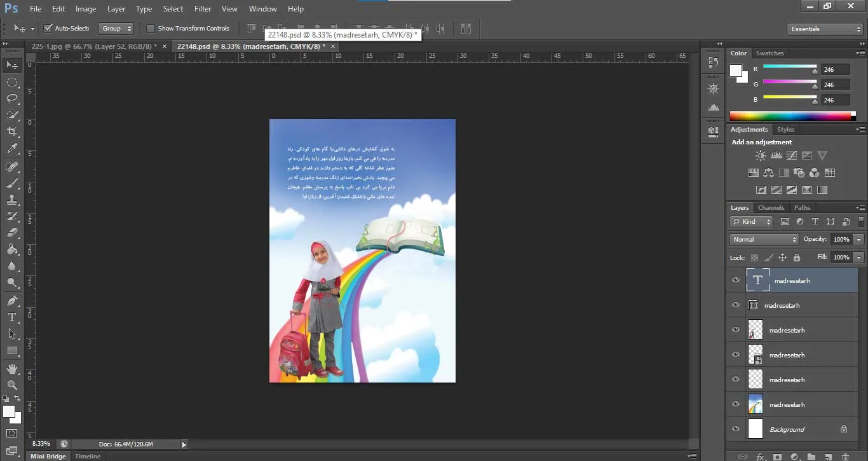Open the Timeline panel tab
This screenshot has height=461, width=868.
point(88,457)
